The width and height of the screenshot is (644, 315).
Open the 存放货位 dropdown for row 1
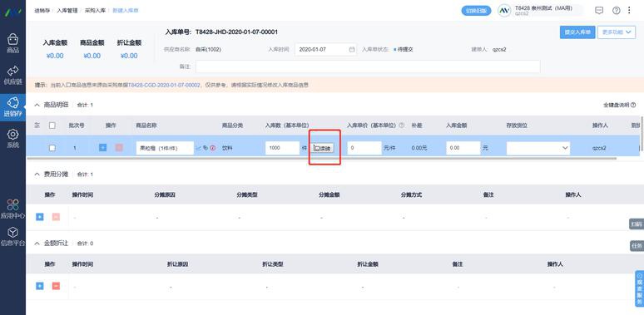(538, 148)
